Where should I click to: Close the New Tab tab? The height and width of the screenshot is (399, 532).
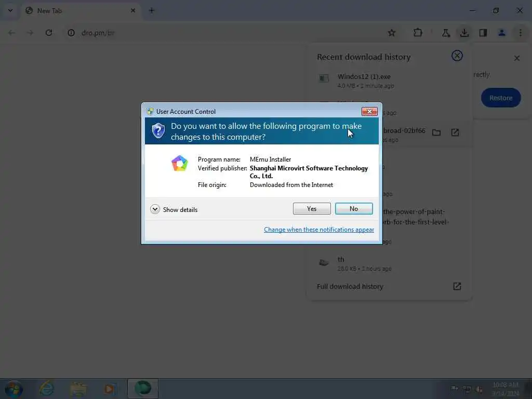133,10
